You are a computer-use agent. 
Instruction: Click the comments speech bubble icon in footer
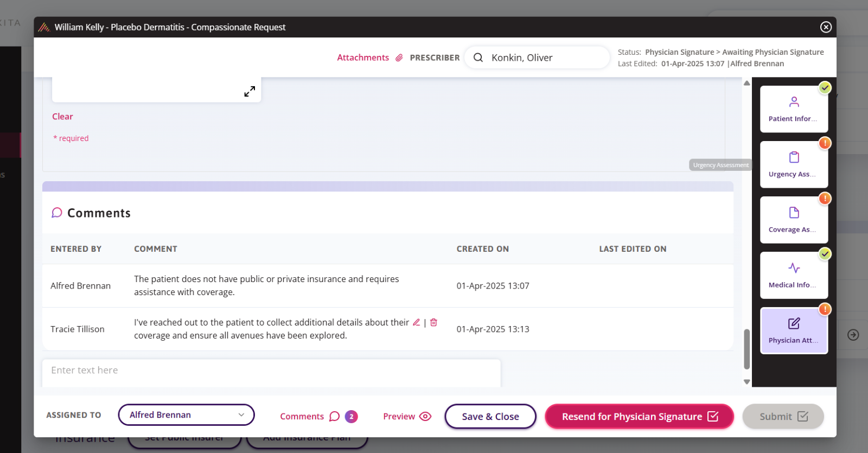point(334,416)
